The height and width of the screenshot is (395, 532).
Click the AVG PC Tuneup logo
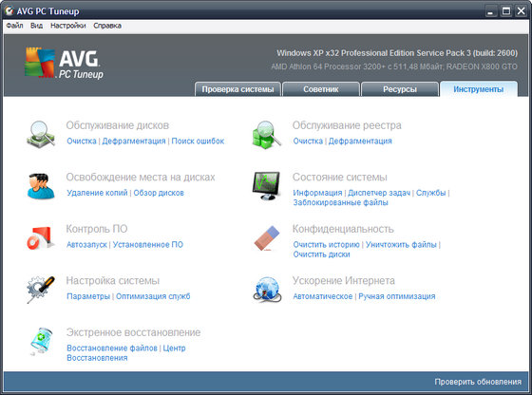point(65,63)
